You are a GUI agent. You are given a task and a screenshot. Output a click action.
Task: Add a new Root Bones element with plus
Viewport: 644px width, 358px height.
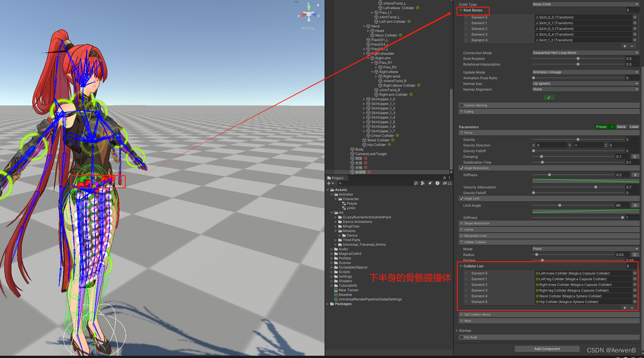(625, 46)
